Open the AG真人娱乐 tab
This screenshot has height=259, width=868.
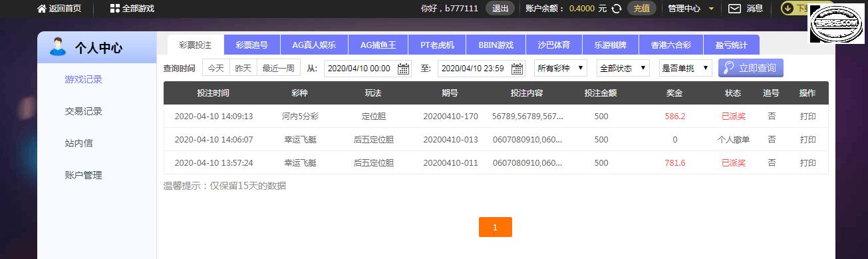[314, 45]
